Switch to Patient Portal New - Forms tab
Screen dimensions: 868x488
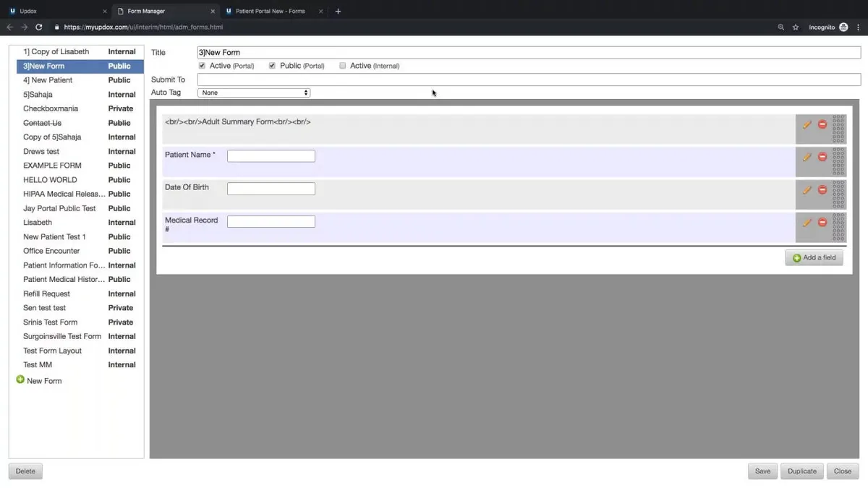273,11
